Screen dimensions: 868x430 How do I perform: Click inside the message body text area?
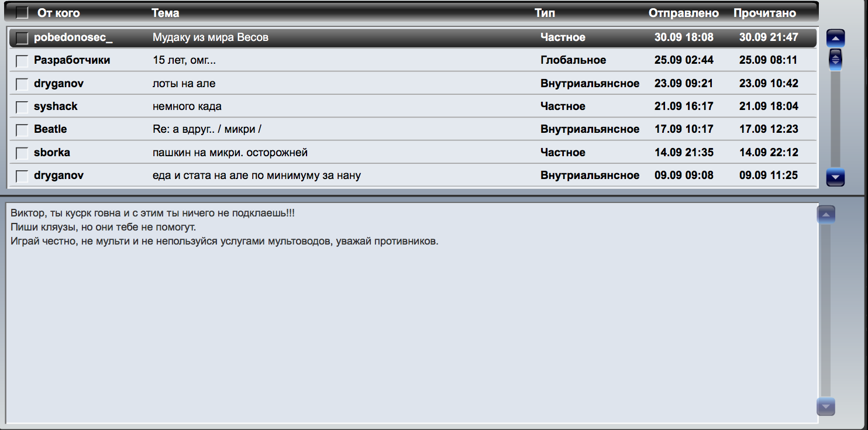[x=409, y=322]
